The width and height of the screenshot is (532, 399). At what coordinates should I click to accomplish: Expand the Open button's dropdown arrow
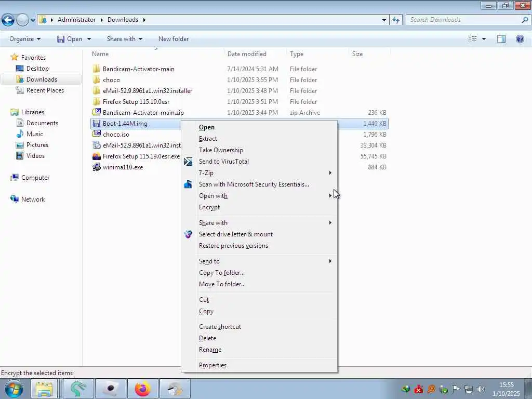point(89,39)
